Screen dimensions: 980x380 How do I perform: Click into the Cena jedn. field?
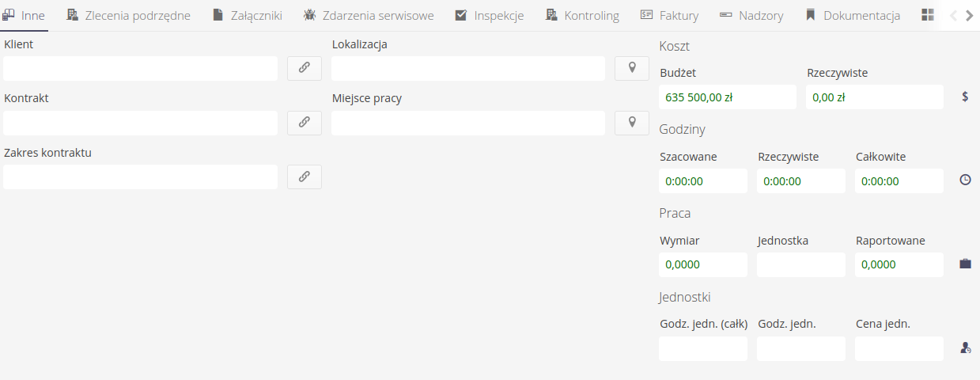tap(899, 348)
